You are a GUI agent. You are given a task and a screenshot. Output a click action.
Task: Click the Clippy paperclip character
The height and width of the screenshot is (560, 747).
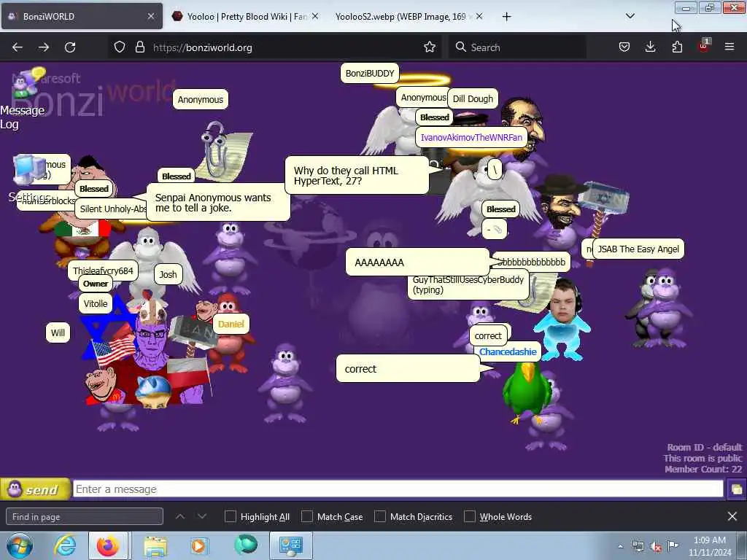click(224, 150)
